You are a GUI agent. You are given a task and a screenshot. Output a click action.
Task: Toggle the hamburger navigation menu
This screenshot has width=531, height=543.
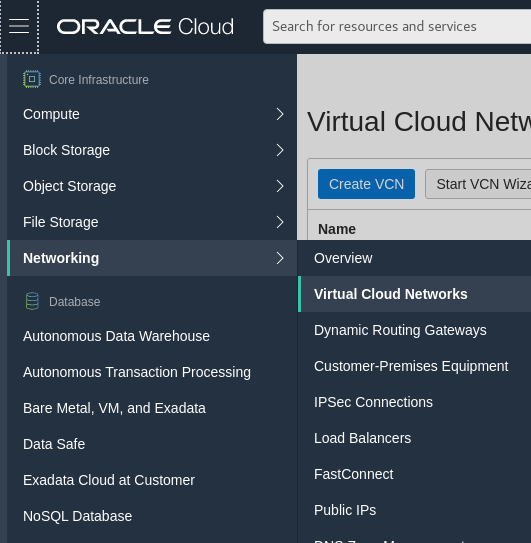[19, 26]
